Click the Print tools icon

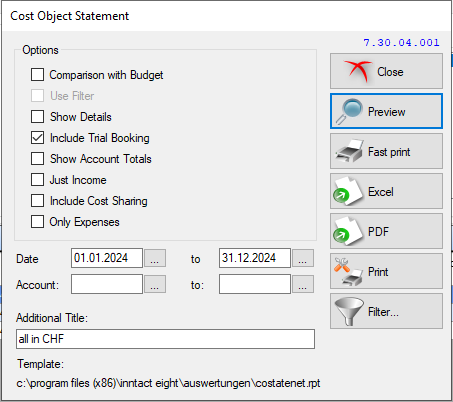coord(348,271)
